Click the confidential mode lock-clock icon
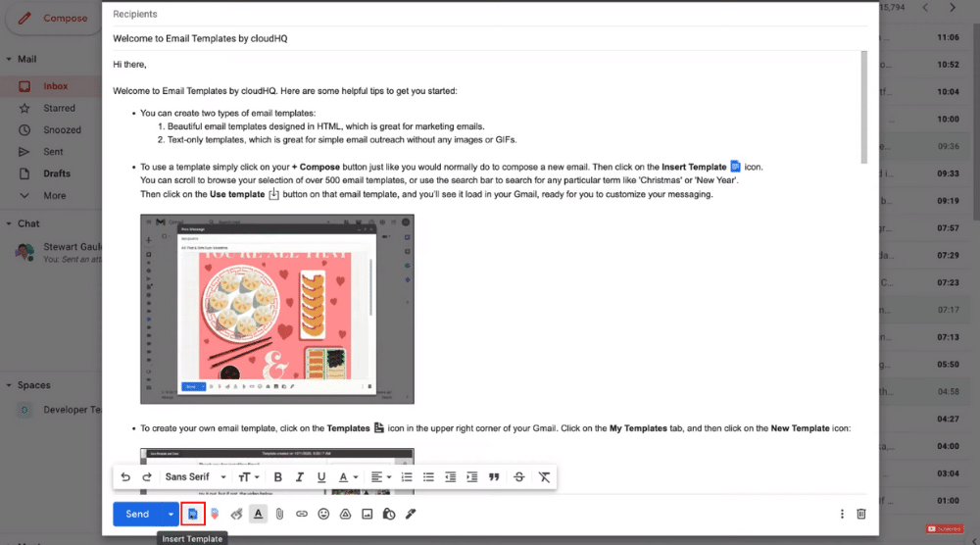Image resolution: width=980 pixels, height=545 pixels. click(x=389, y=514)
